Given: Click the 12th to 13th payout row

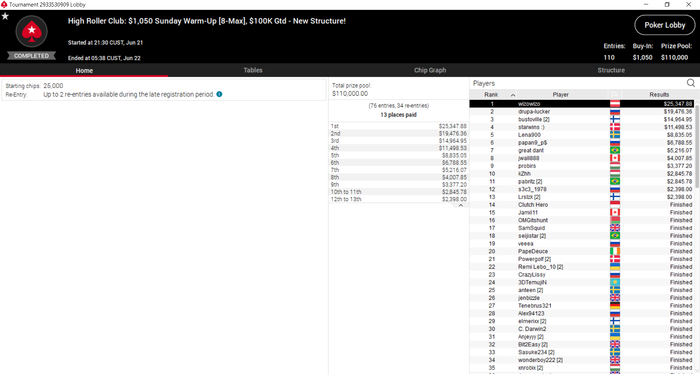Looking at the screenshot, I should pos(398,199).
